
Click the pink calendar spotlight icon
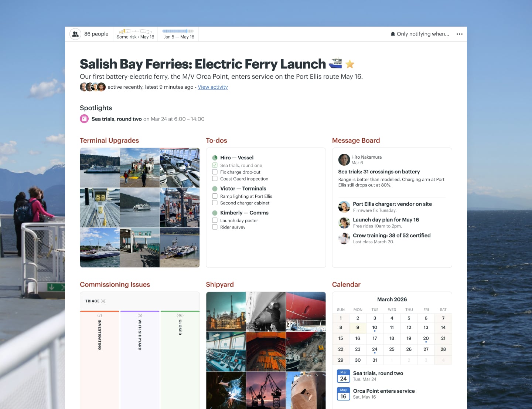[84, 119]
